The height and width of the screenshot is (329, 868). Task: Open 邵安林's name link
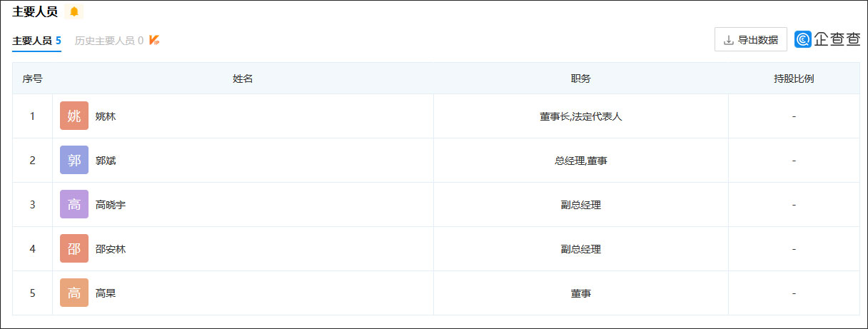pyautogui.click(x=111, y=249)
